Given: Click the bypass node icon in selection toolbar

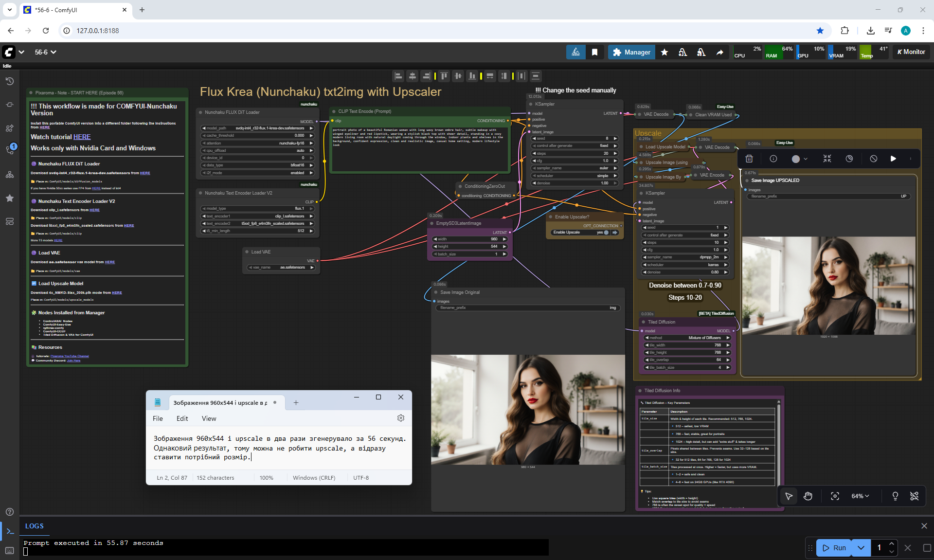Looking at the screenshot, I should coord(873,159).
